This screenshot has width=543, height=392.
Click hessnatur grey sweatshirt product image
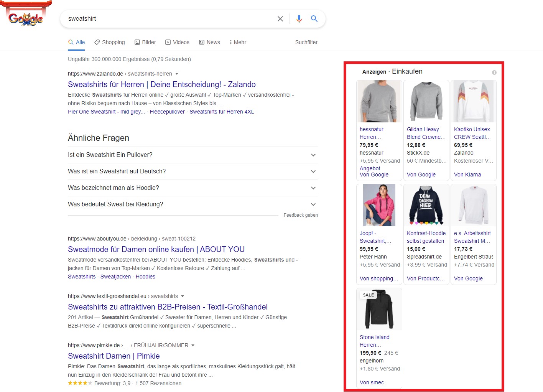click(379, 101)
